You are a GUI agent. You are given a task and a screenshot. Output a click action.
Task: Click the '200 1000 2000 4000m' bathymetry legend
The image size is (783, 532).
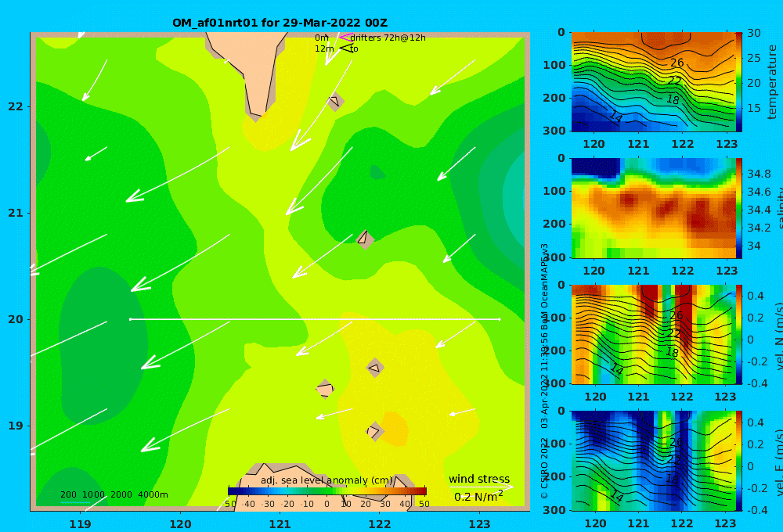tap(114, 494)
